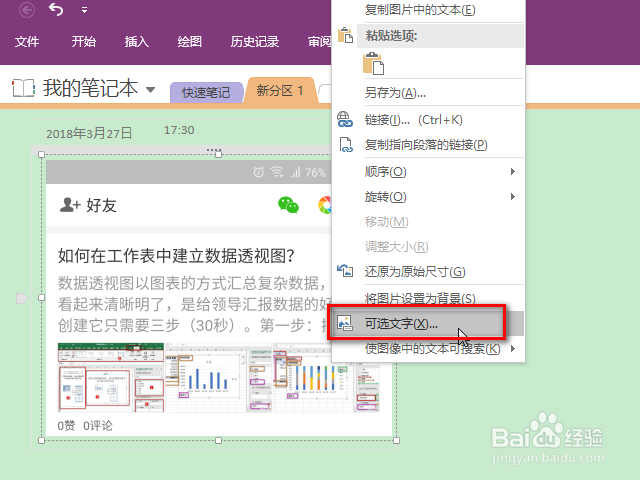The width and height of the screenshot is (640, 480).
Task: Click the WeChat icon in inserted image
Action: coord(289,205)
